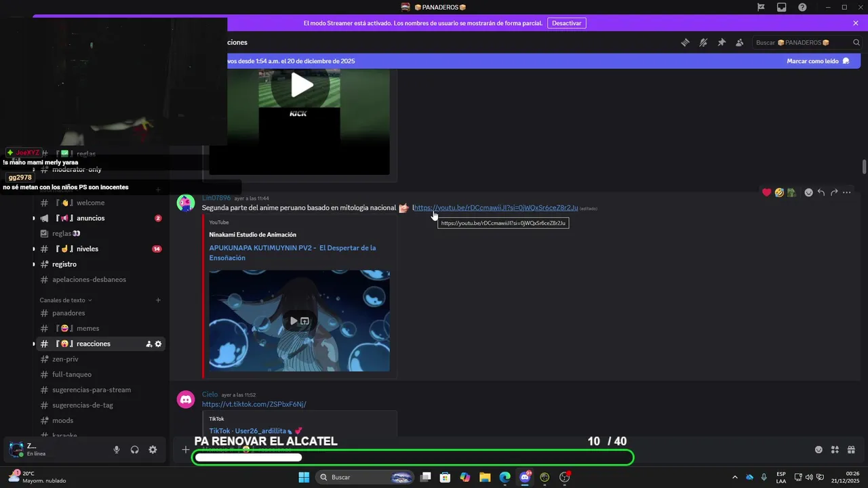Open Microsoft Edge from taskbar

tap(505, 477)
